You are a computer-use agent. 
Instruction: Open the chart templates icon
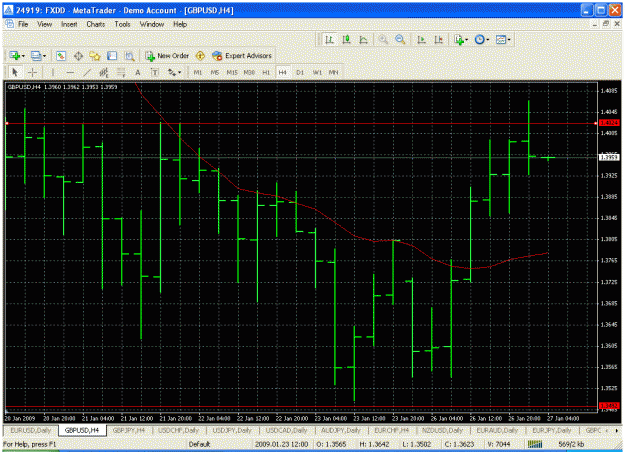click(x=501, y=39)
